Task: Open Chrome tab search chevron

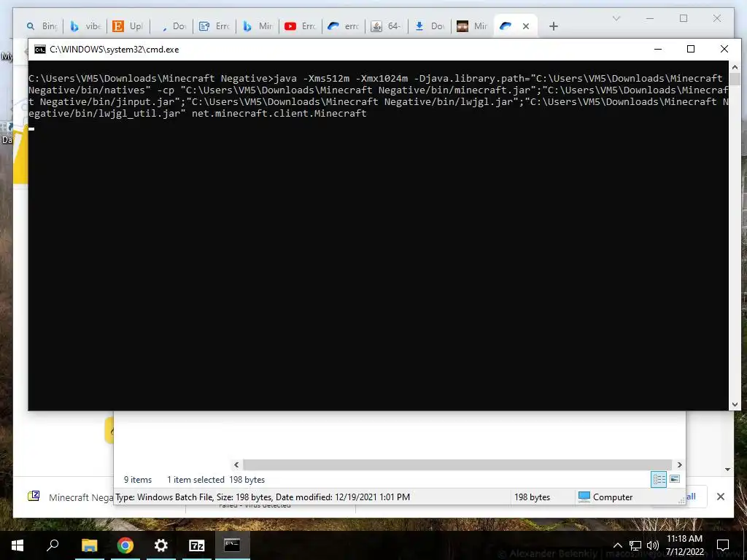Action: [x=616, y=18]
